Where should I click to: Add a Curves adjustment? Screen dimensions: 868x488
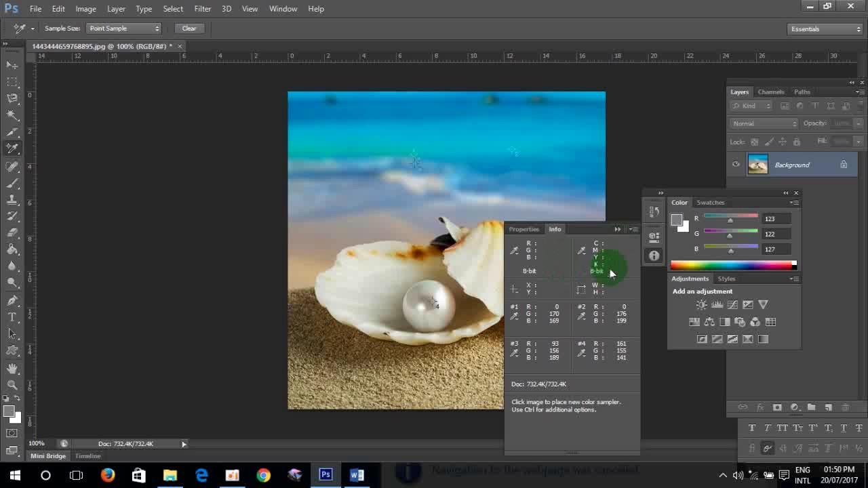pos(732,305)
